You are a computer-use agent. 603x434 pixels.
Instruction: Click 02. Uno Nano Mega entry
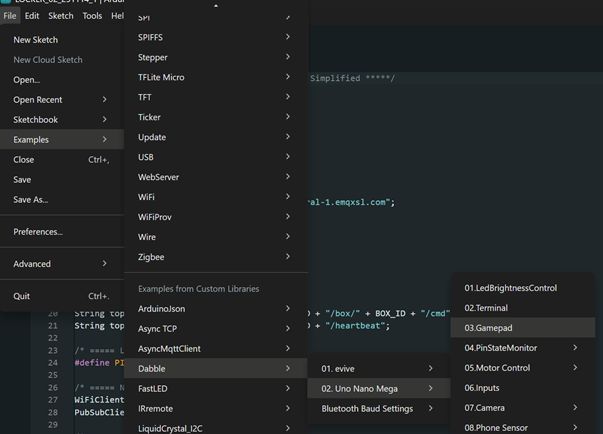click(x=379, y=389)
